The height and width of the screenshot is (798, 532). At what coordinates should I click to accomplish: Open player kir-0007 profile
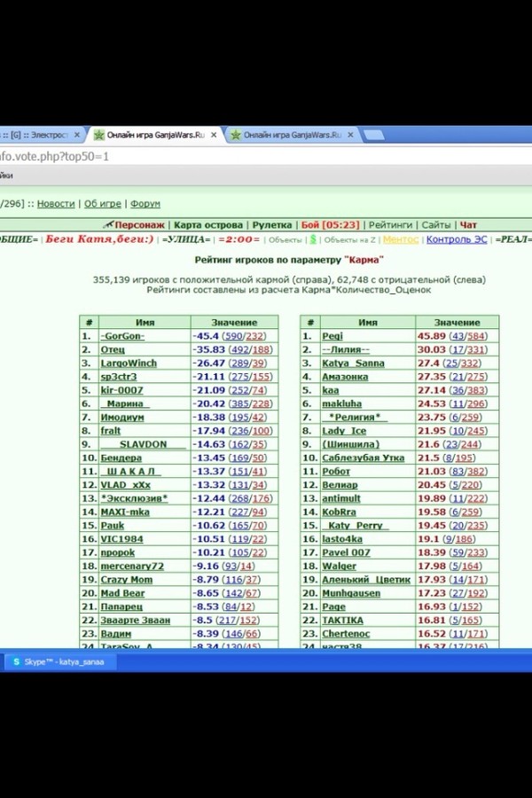[121, 390]
